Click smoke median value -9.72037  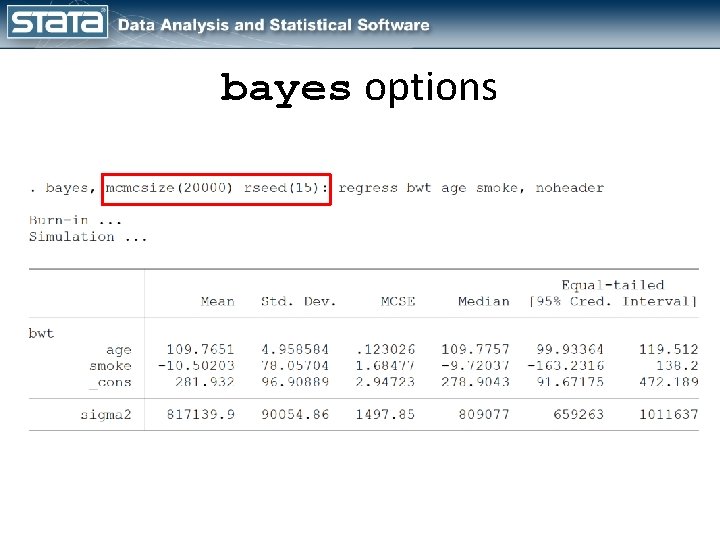[x=475, y=366]
